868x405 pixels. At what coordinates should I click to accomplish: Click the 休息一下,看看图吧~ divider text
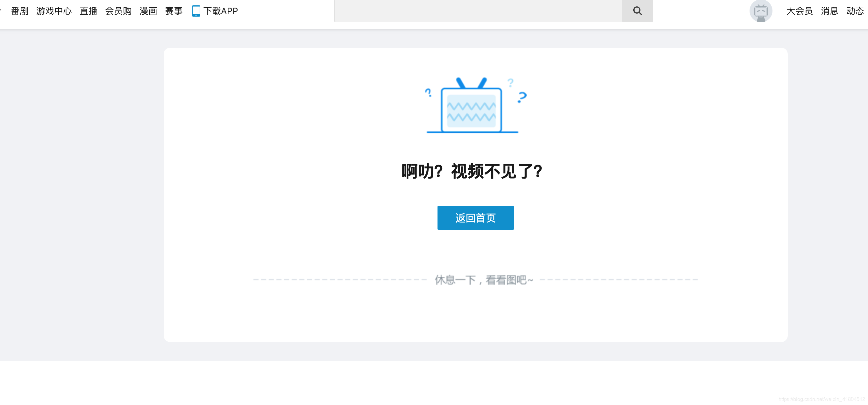pos(484,280)
